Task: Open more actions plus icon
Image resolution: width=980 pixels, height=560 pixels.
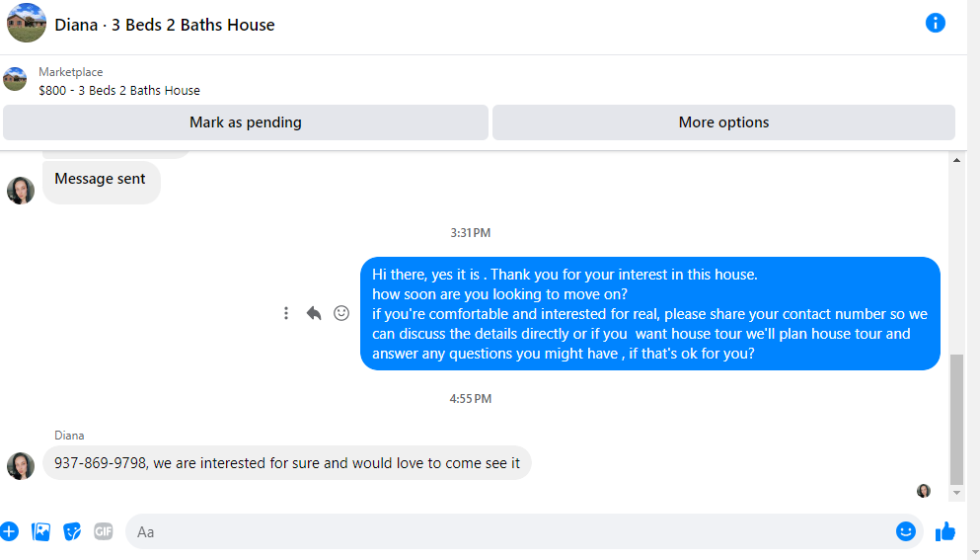Action: pos(9,531)
